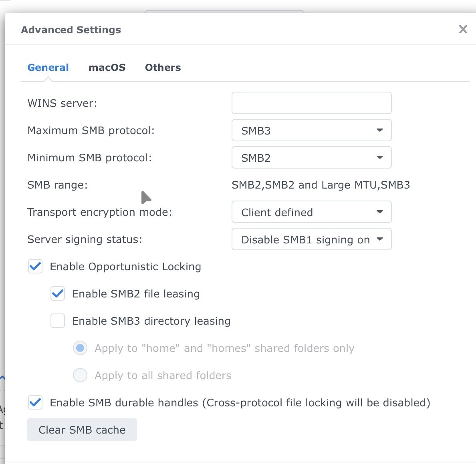476x464 pixels.
Task: Select the 'home' and 'homes' folders only radio button
Action: tap(80, 348)
